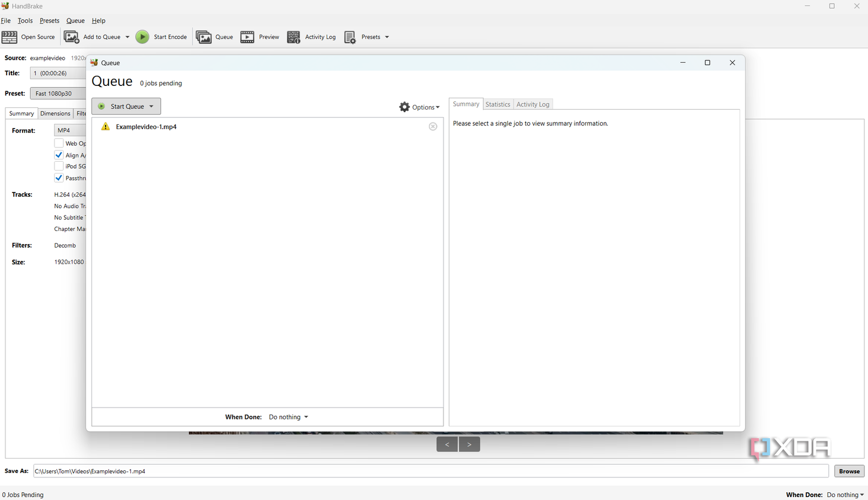Click the 0 jobs pending text in Queue header
This screenshot has width=868, height=500.
[161, 83]
